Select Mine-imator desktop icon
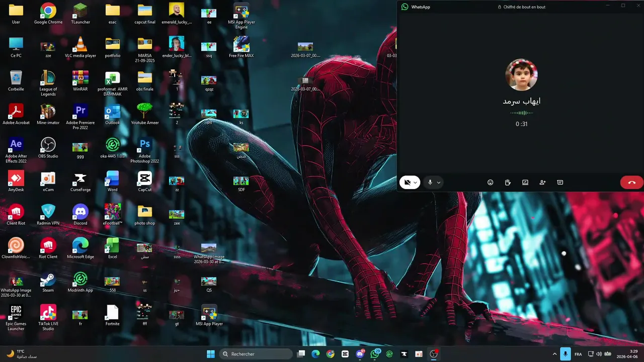The height and width of the screenshot is (362, 644). [x=48, y=114]
